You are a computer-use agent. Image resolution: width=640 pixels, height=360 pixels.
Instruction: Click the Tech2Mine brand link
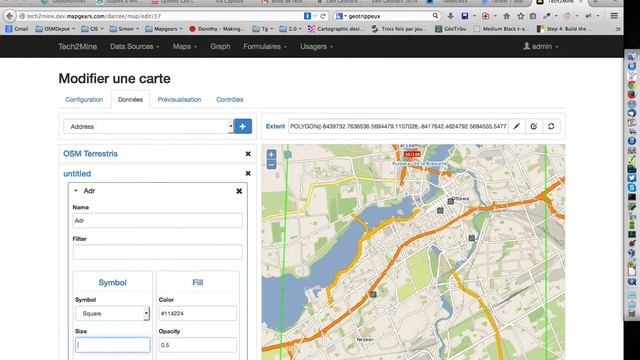78,47
